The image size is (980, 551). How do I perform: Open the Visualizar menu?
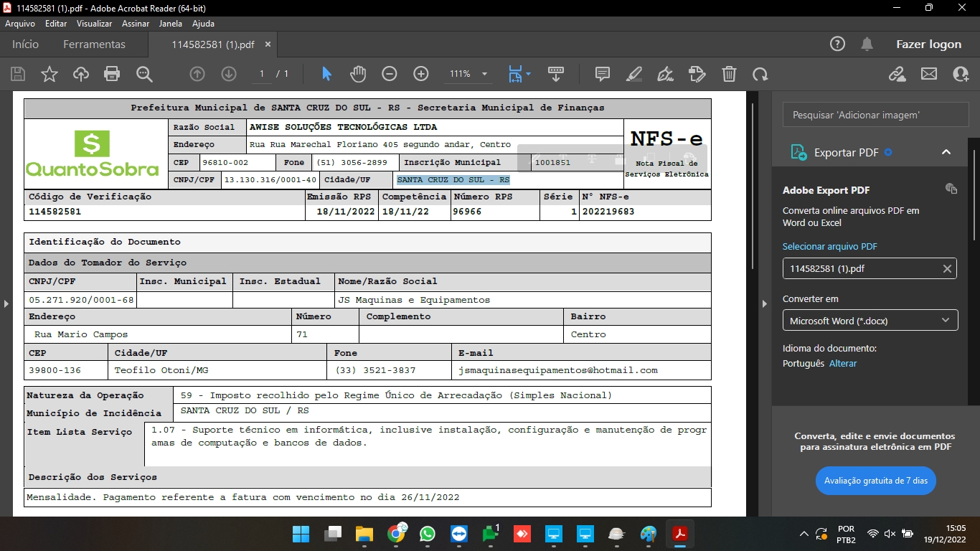(94, 24)
